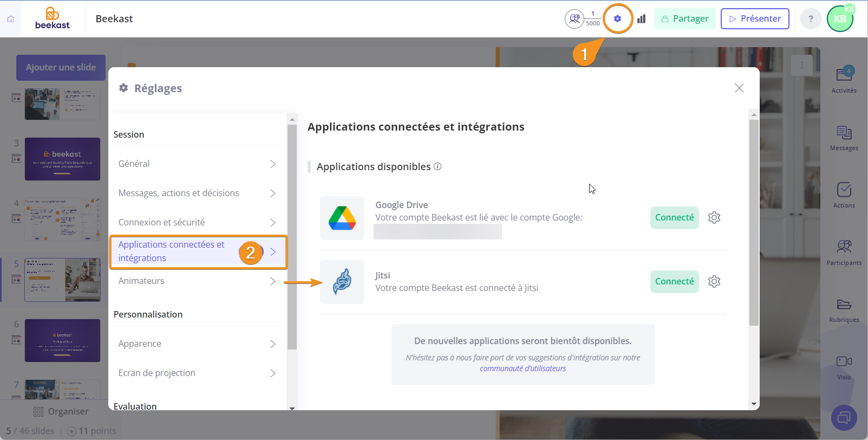Click the info icon beside Applications disponibles
Image resolution: width=868 pixels, height=440 pixels.
438,166
